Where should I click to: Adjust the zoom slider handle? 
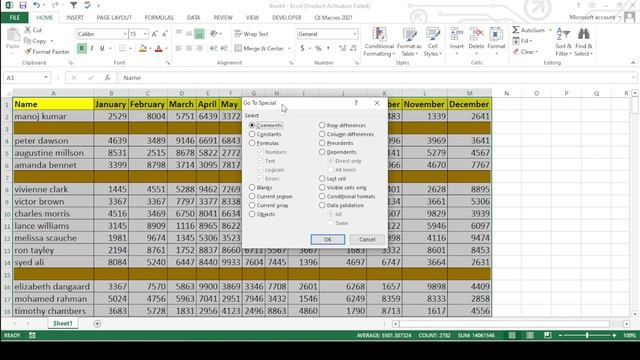(x=587, y=335)
